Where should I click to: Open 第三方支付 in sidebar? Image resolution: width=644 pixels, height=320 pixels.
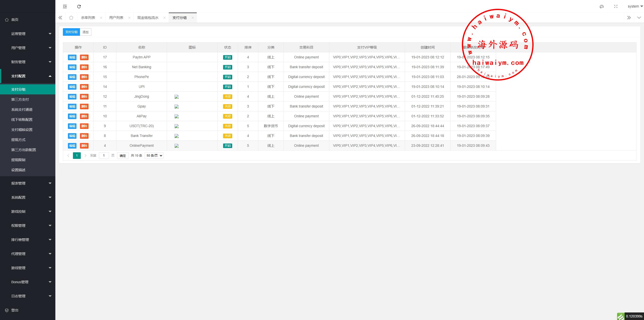coord(20,99)
